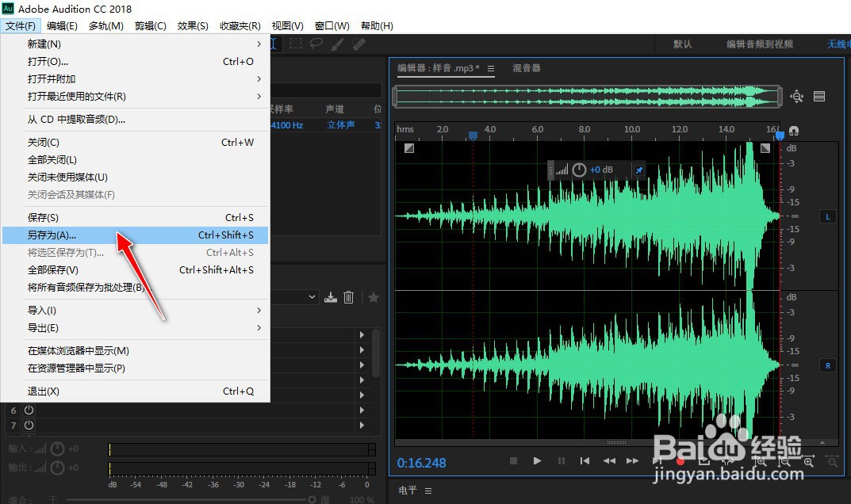Image resolution: width=851 pixels, height=504 pixels.
Task: Click the zoom in amplitude icon
Action: coord(761,461)
